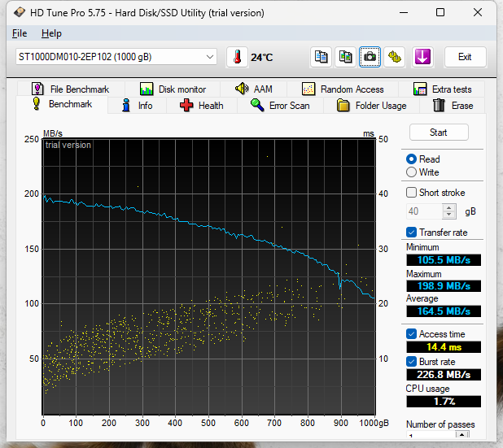Open the Info tab

pyautogui.click(x=137, y=106)
